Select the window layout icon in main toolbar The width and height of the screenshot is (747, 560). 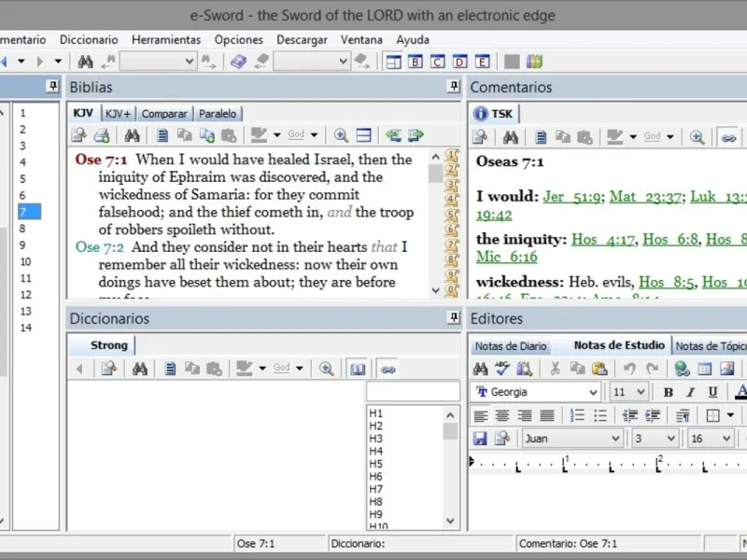(393, 62)
